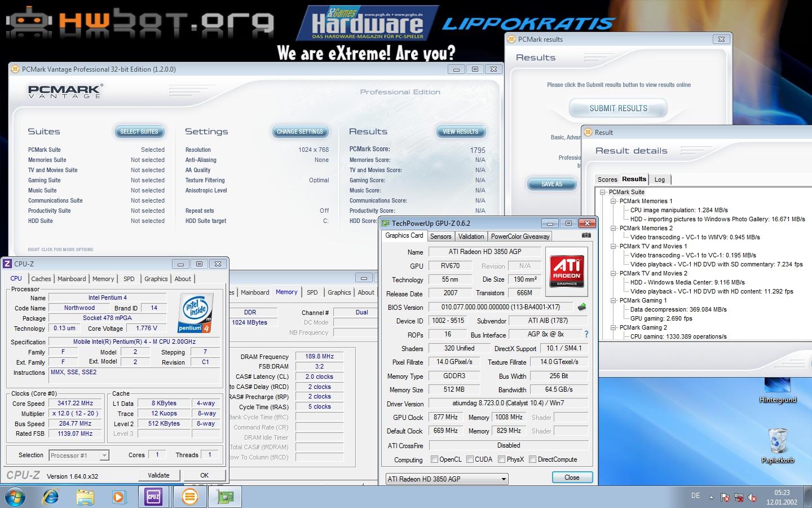Click the SAVE AS button in PCMark results
812x508 pixels.
point(552,184)
